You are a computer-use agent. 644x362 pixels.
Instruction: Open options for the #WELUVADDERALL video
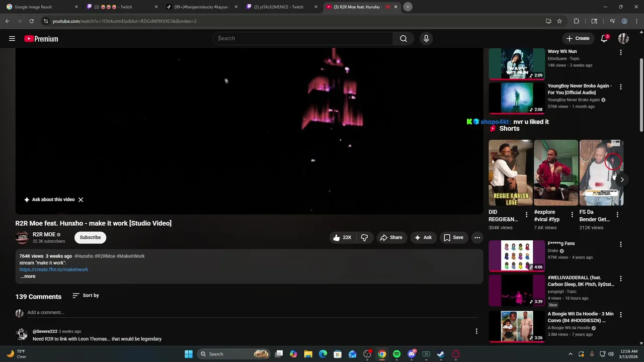620,279
